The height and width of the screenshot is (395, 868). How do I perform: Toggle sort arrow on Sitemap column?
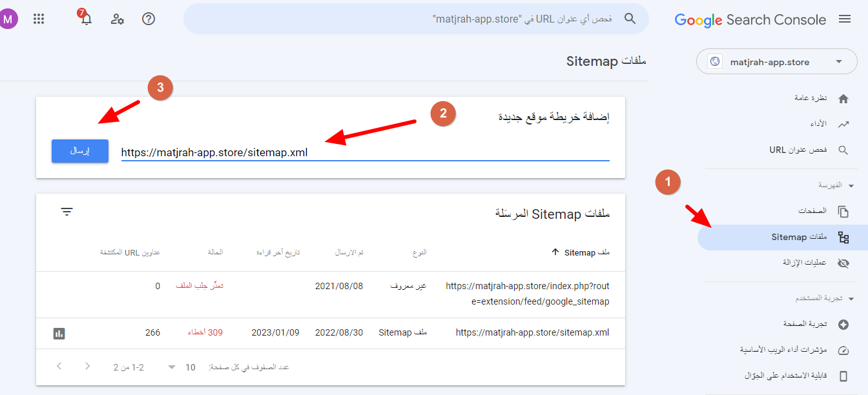555,252
